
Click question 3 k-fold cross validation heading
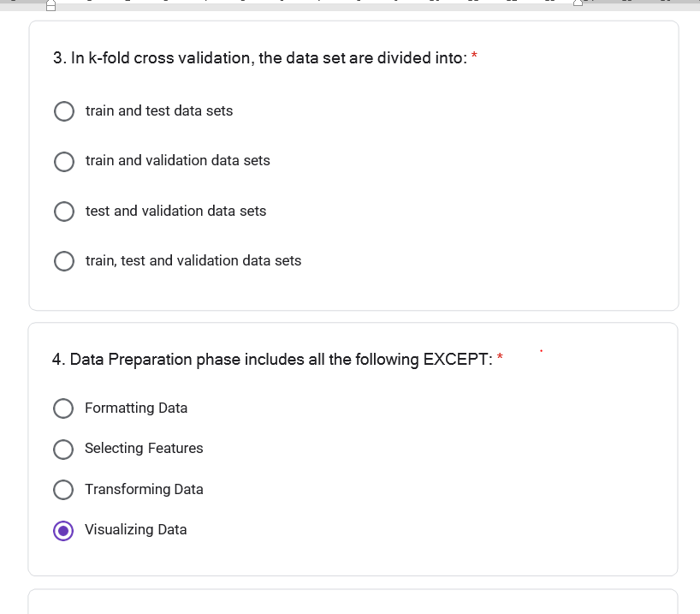(260, 58)
